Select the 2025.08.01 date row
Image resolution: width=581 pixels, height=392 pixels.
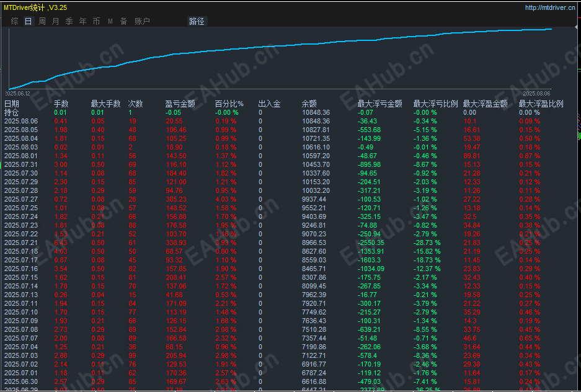(x=20, y=156)
